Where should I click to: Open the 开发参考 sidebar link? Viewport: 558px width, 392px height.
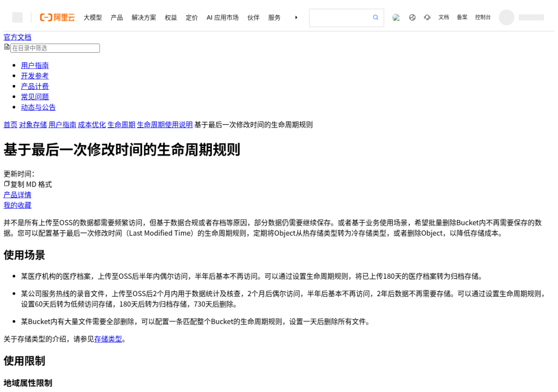pyautogui.click(x=35, y=76)
